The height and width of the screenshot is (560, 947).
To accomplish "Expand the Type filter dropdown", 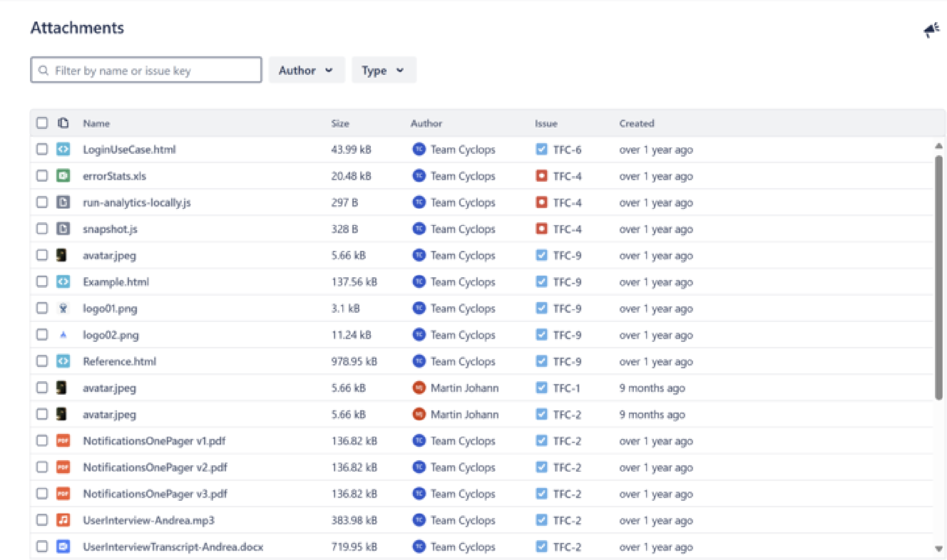I will click(383, 70).
